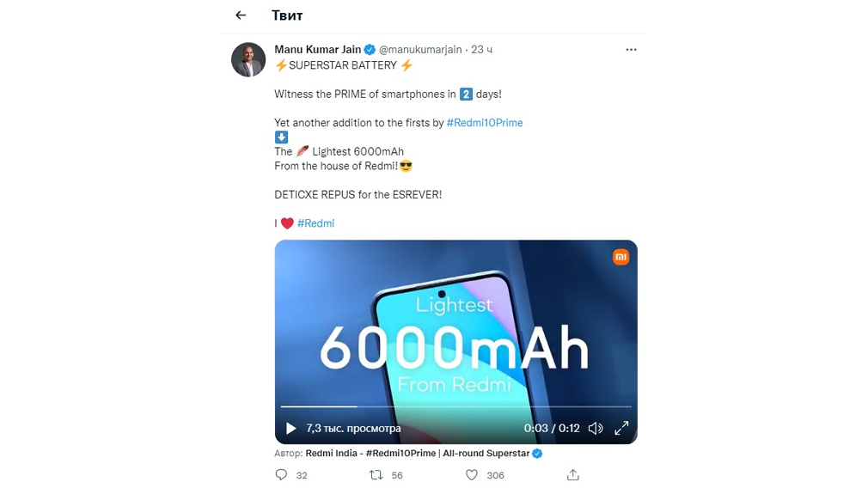Screen dimensions: 868x488
Task: Like the tweet with the heart icon
Action: 472,475
